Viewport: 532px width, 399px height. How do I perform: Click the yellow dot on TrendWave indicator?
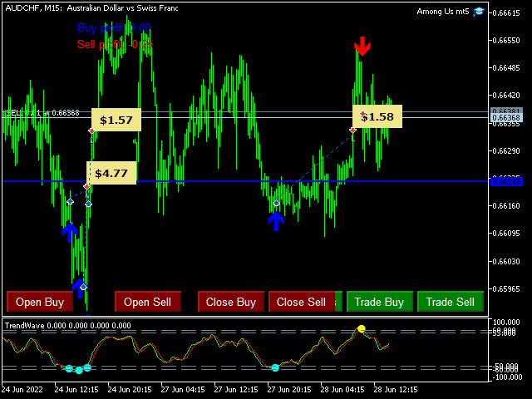361,329
